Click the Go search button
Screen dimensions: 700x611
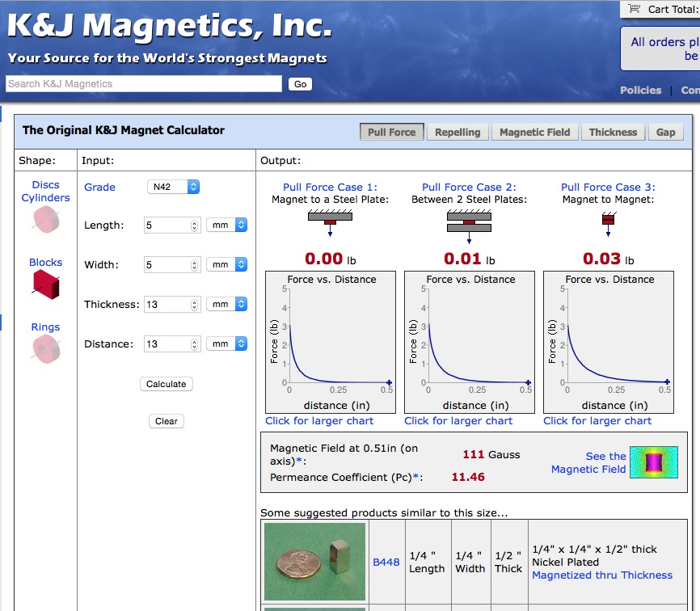coord(300,84)
